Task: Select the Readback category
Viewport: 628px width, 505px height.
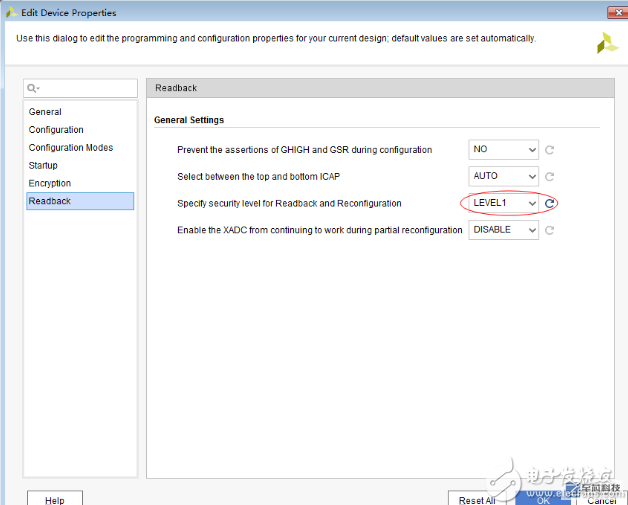Action: click(50, 201)
